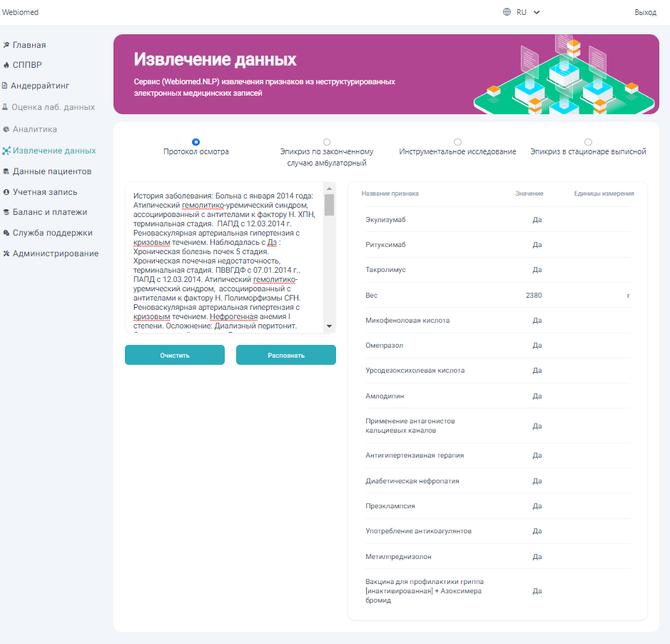Image resolution: width=670 pixels, height=644 pixels.
Task: Open the RU language dropdown arrow
Action: click(x=537, y=12)
